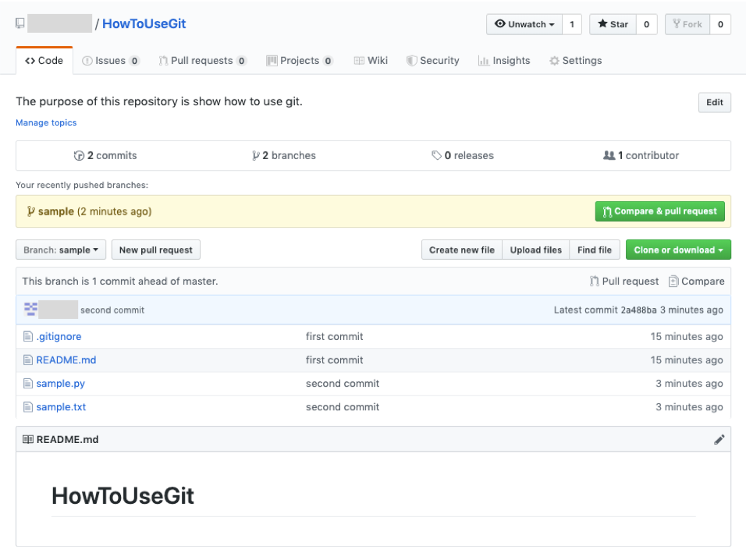Click the committer avatar identicon
746x560 pixels.
tap(31, 310)
